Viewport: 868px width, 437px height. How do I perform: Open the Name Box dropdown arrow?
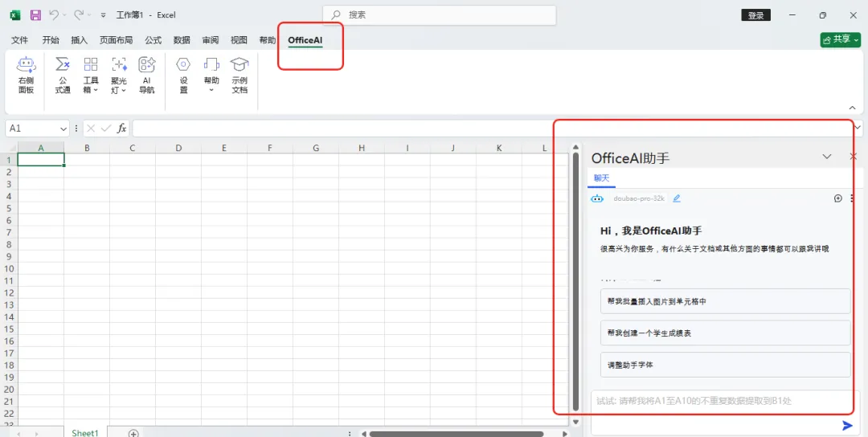click(x=63, y=129)
